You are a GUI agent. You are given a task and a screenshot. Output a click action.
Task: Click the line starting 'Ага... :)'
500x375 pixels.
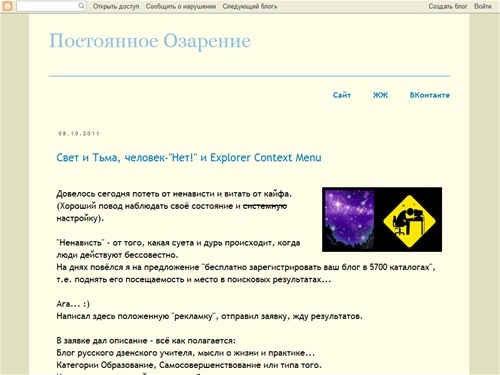coord(73,304)
